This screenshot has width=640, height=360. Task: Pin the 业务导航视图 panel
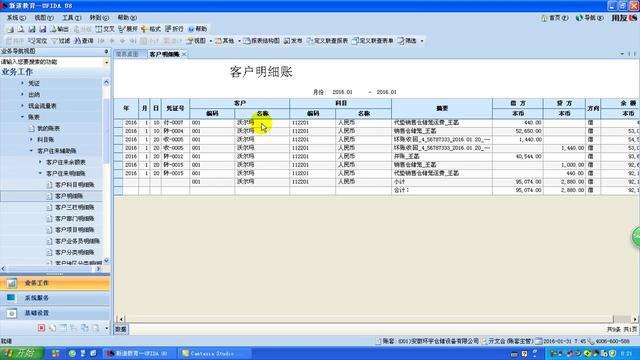click(x=106, y=51)
